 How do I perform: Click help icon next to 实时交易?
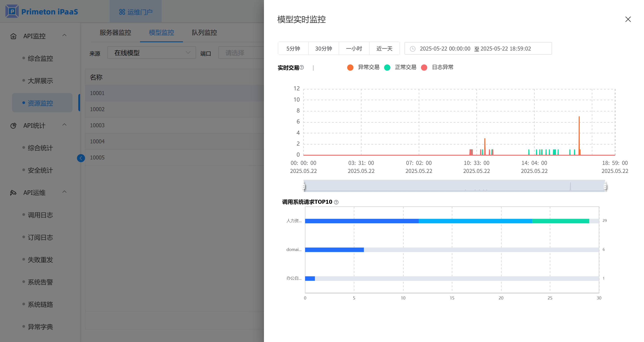coord(302,68)
